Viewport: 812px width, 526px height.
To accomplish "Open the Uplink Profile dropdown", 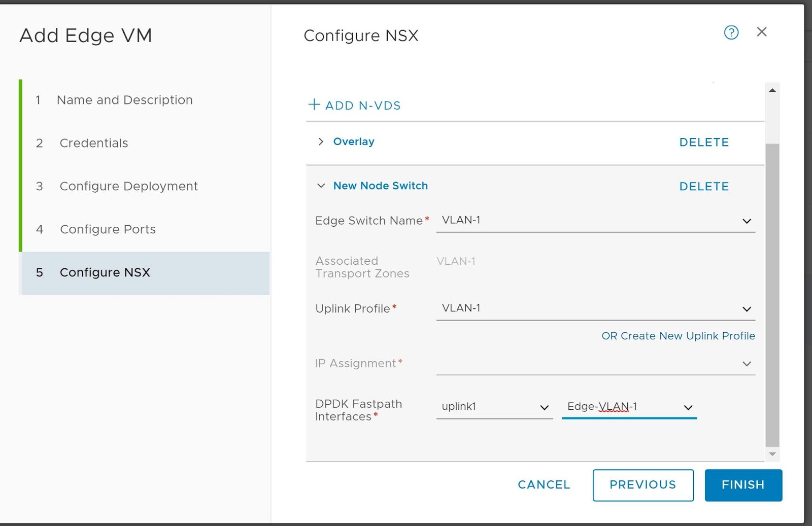I will [x=595, y=309].
